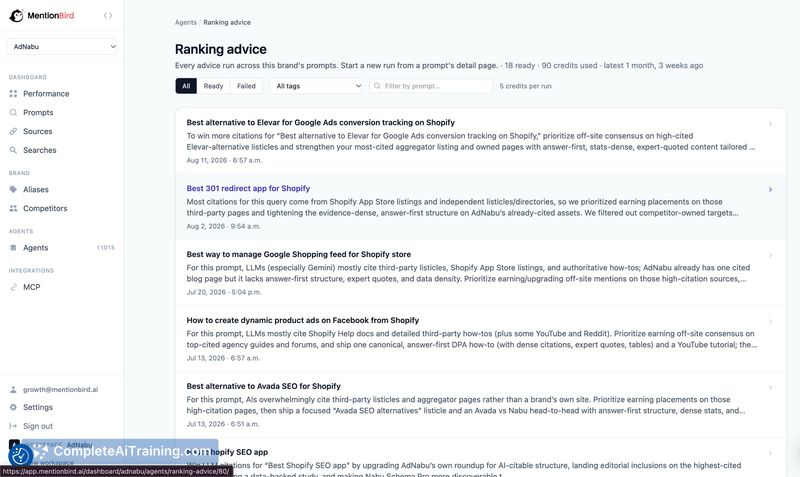This screenshot has height=477, width=800.
Task: Click the Agents robot icon
Action: point(13,248)
